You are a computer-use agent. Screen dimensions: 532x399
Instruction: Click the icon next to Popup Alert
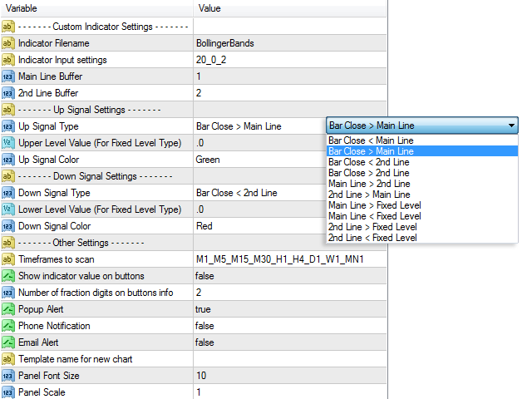coord(8,309)
